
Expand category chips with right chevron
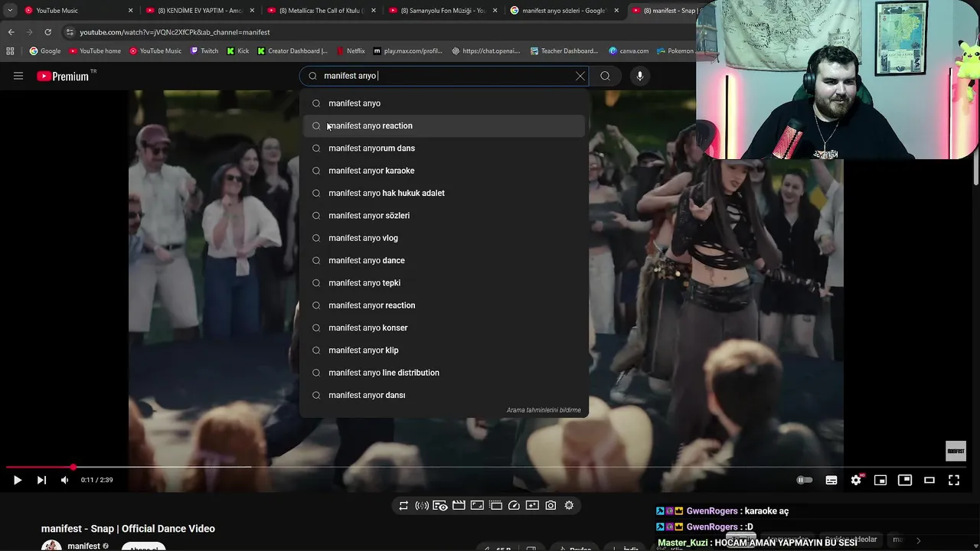point(918,540)
